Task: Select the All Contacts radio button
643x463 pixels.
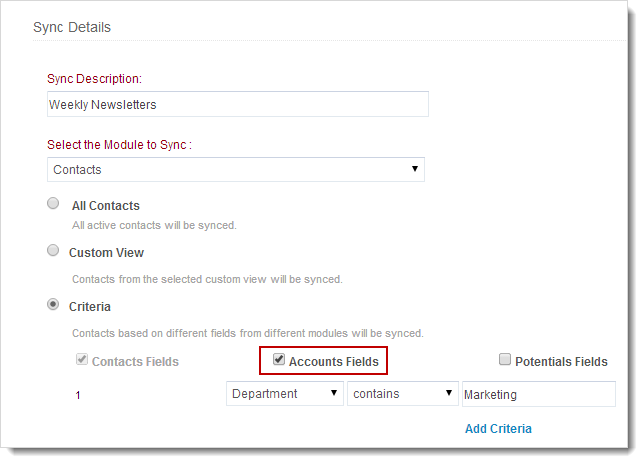Action: (x=54, y=204)
